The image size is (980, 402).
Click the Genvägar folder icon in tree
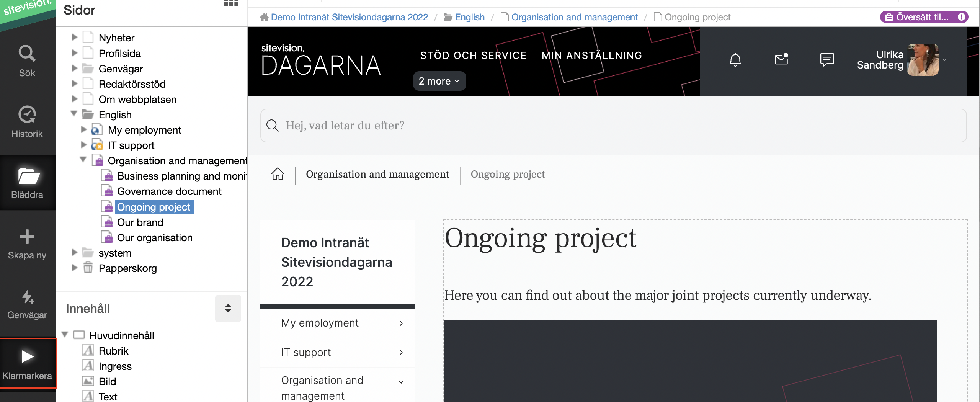88,69
